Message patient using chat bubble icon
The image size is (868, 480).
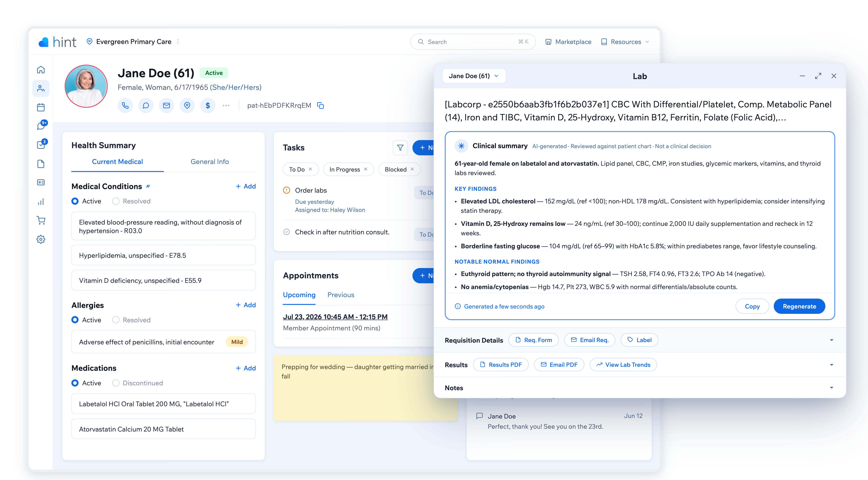[146, 105]
